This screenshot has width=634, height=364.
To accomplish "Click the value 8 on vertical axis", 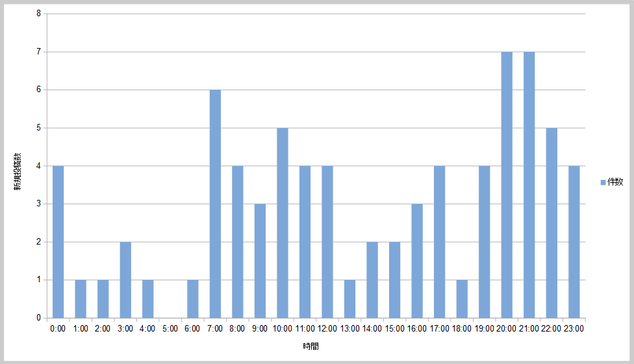I will (x=38, y=14).
